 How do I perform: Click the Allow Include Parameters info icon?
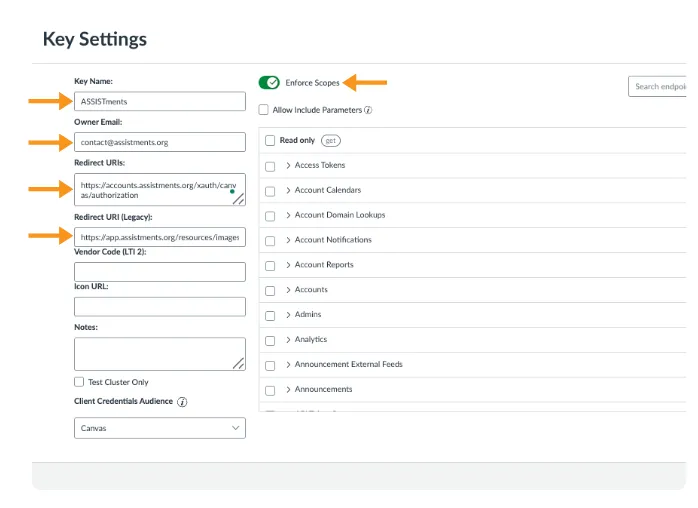368,110
